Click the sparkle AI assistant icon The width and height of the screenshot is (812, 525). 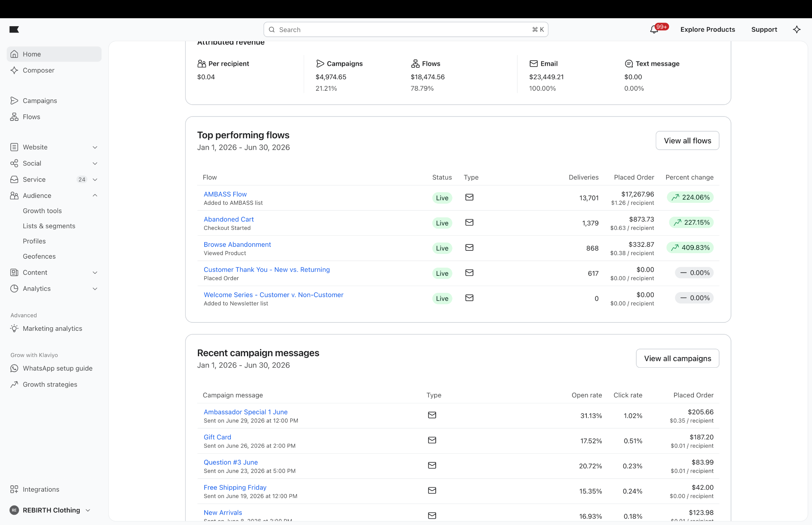point(797,29)
